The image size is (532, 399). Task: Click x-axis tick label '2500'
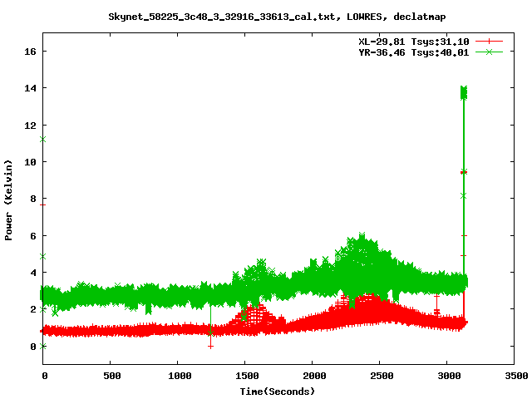[x=382, y=376]
